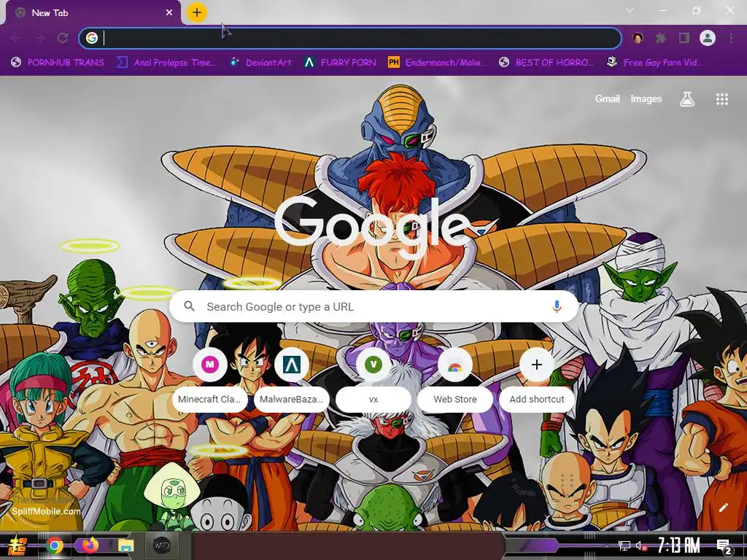Customize this page with the pencil icon
747x560 pixels.
tap(723, 507)
